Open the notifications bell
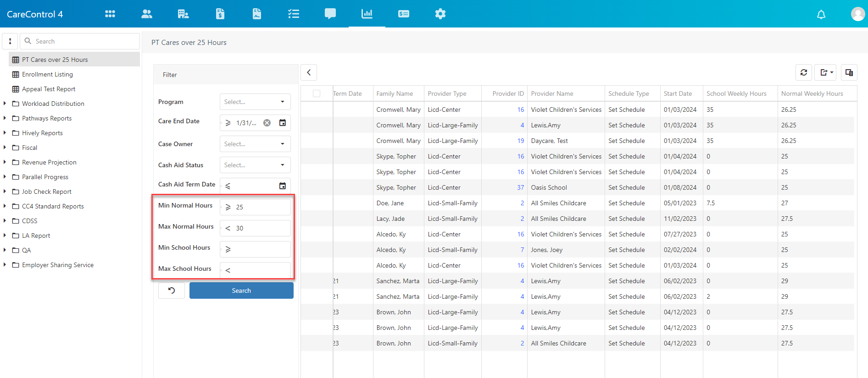 point(821,14)
